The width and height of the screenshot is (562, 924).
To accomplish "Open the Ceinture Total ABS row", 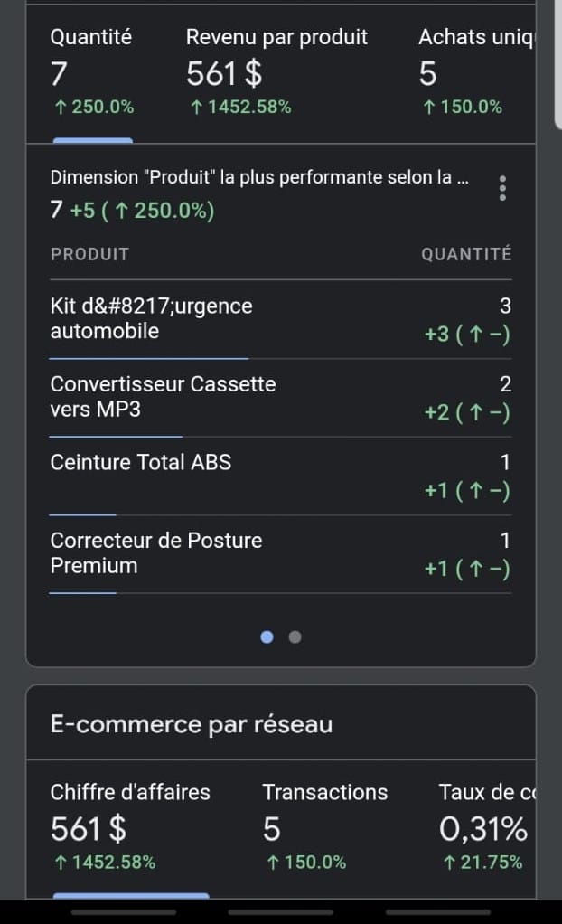I will tap(280, 476).
